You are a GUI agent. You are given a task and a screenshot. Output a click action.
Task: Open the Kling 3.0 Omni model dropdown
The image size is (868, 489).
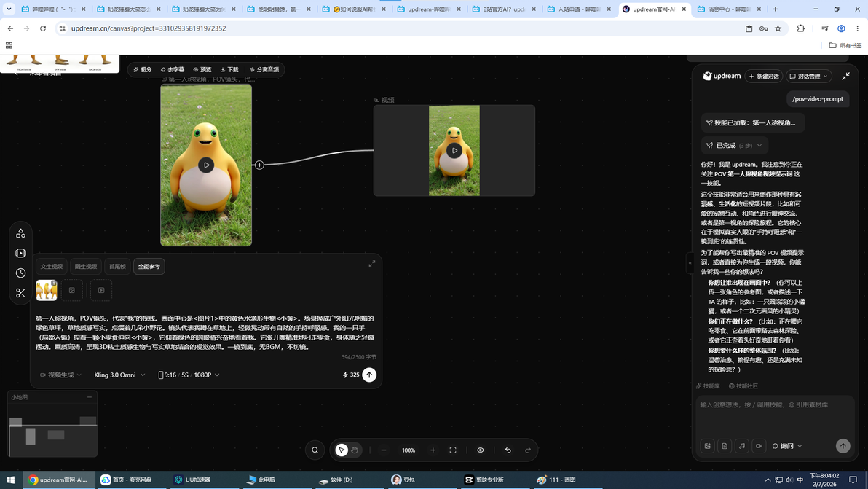point(119,375)
